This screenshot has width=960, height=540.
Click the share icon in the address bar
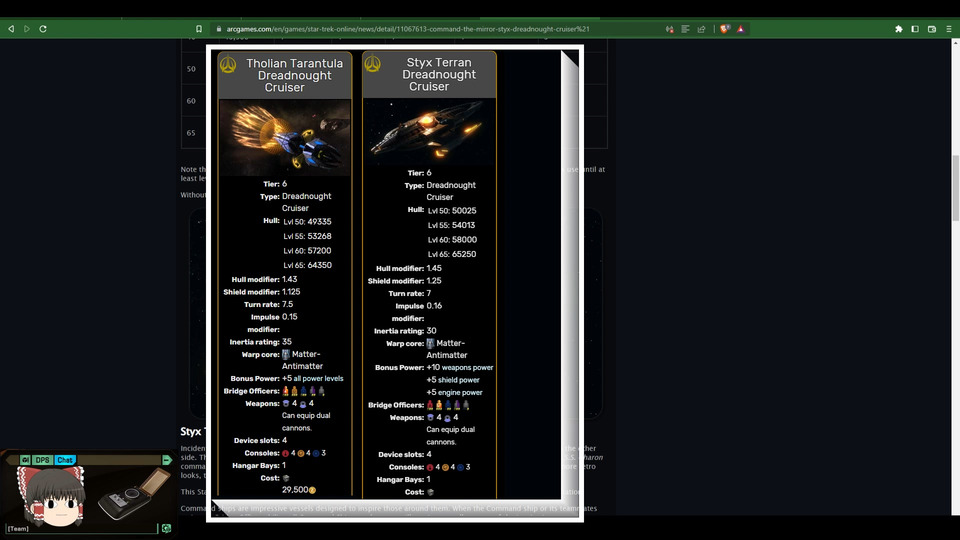[x=702, y=29]
